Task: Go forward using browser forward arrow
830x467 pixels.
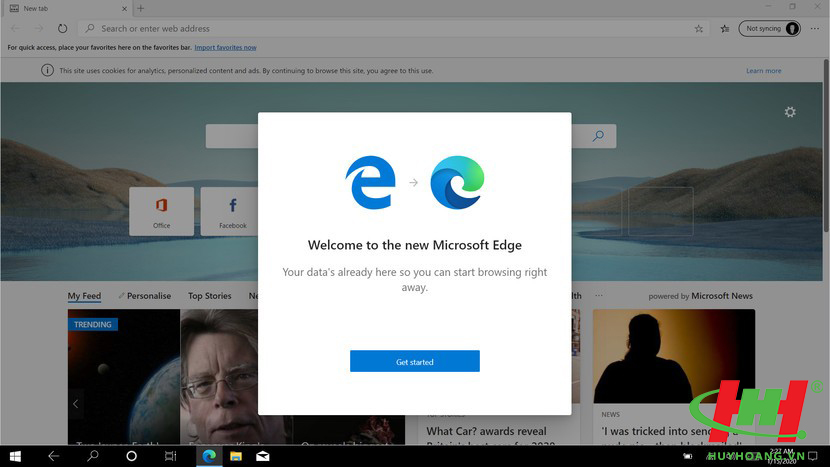Action: [39, 29]
